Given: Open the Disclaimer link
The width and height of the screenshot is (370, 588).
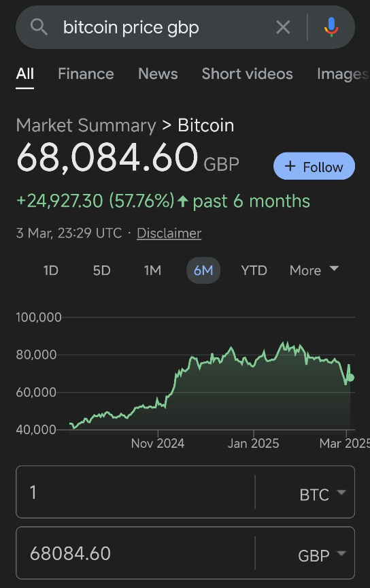Looking at the screenshot, I should coord(169,233).
